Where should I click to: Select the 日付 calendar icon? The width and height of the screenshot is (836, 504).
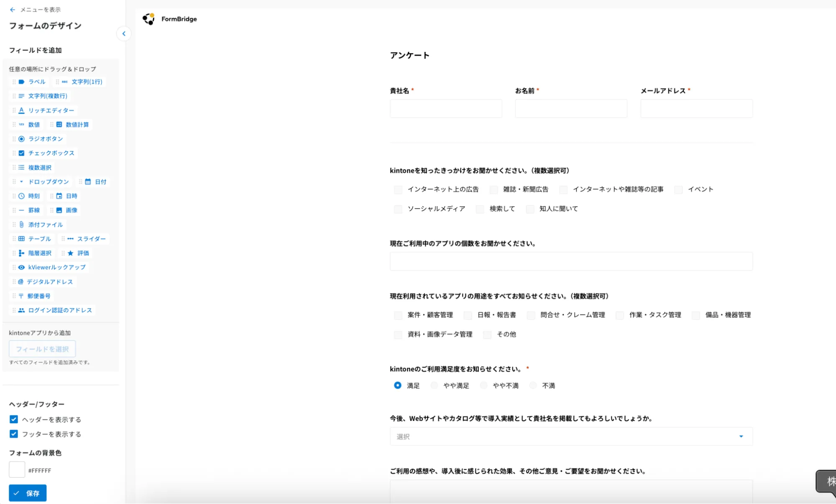click(x=88, y=182)
